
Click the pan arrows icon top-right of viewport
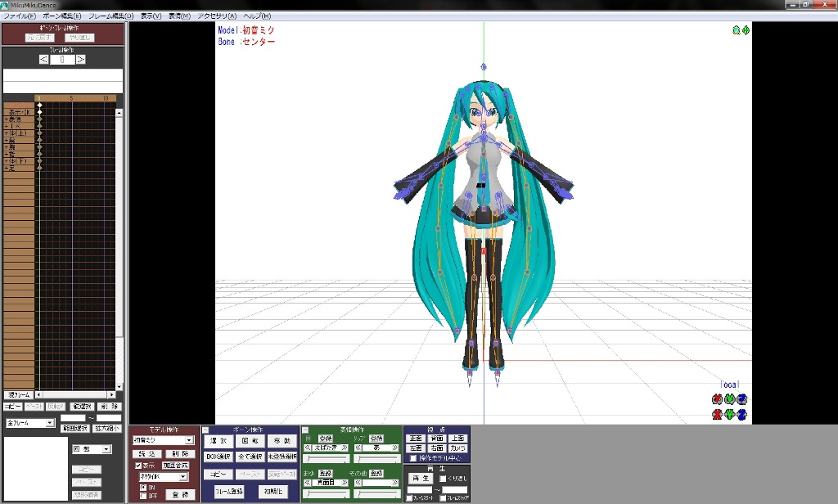coord(746,30)
